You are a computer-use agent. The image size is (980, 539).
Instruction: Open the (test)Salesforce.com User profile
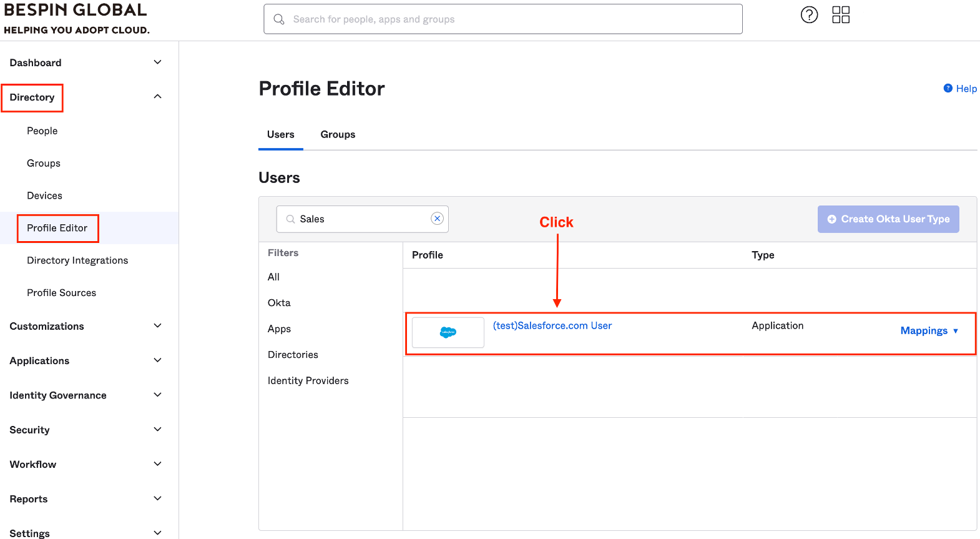click(552, 325)
